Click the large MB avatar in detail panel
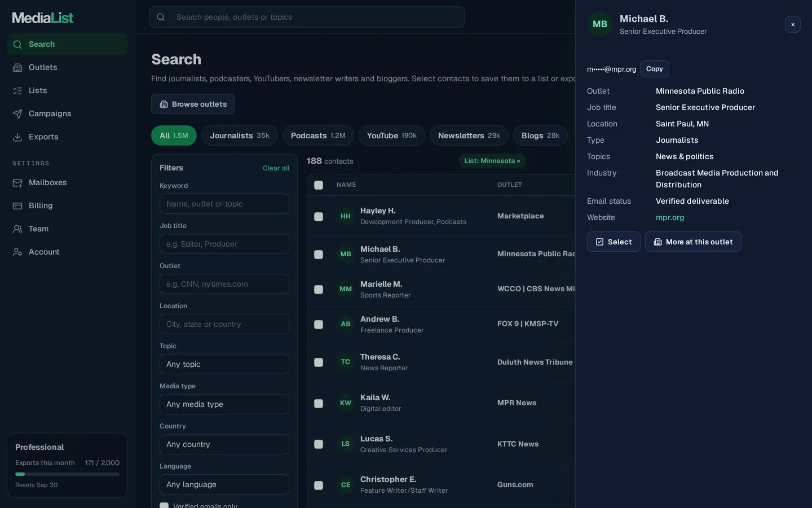 [x=600, y=24]
